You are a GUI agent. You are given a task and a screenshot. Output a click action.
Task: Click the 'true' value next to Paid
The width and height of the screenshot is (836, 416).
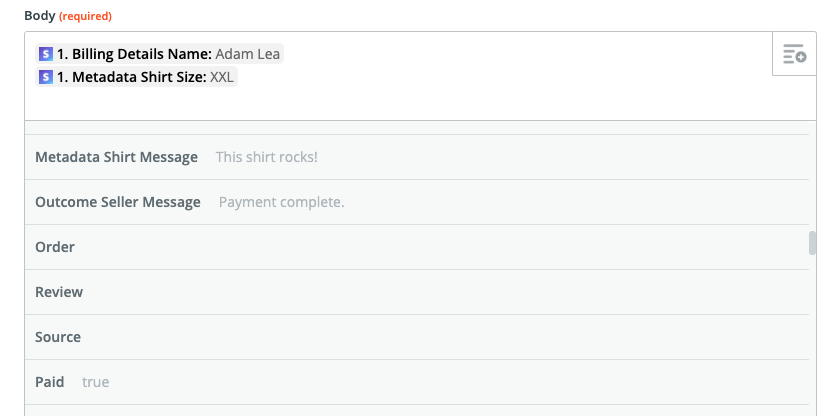pyautogui.click(x=96, y=382)
